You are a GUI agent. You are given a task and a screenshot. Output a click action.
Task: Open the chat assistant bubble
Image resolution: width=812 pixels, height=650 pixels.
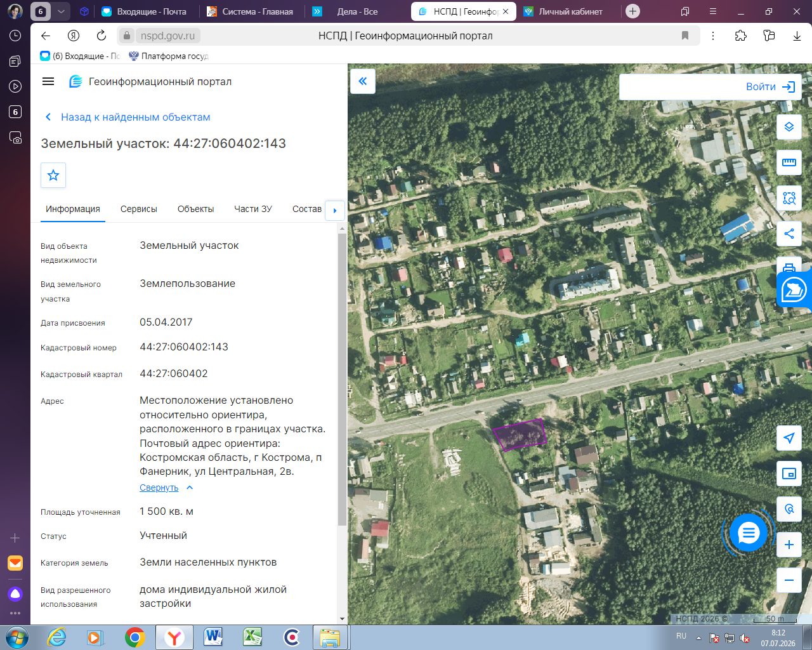pos(749,533)
